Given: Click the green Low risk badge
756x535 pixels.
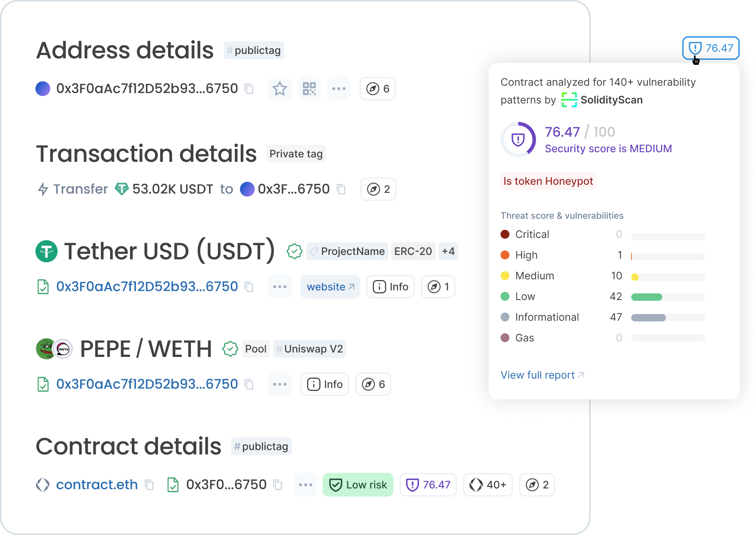Looking at the screenshot, I should pyautogui.click(x=358, y=484).
